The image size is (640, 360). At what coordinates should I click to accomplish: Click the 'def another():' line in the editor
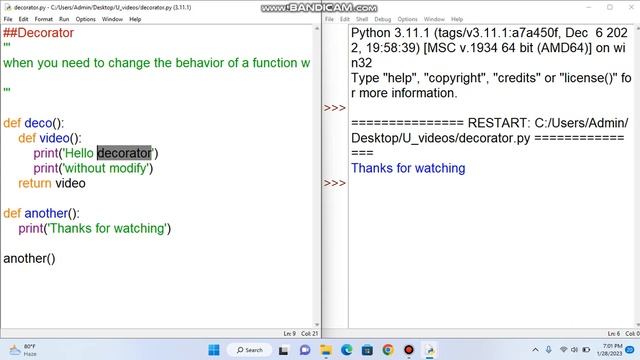[x=41, y=213]
